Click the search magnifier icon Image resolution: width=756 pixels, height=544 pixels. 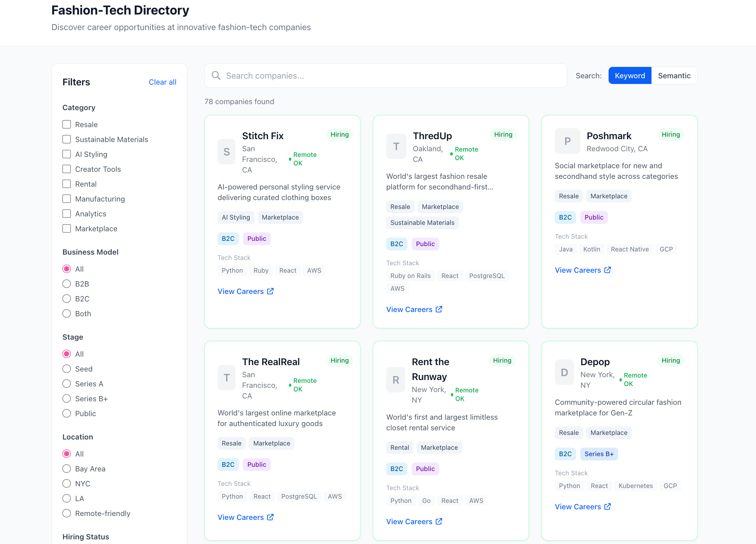point(216,75)
